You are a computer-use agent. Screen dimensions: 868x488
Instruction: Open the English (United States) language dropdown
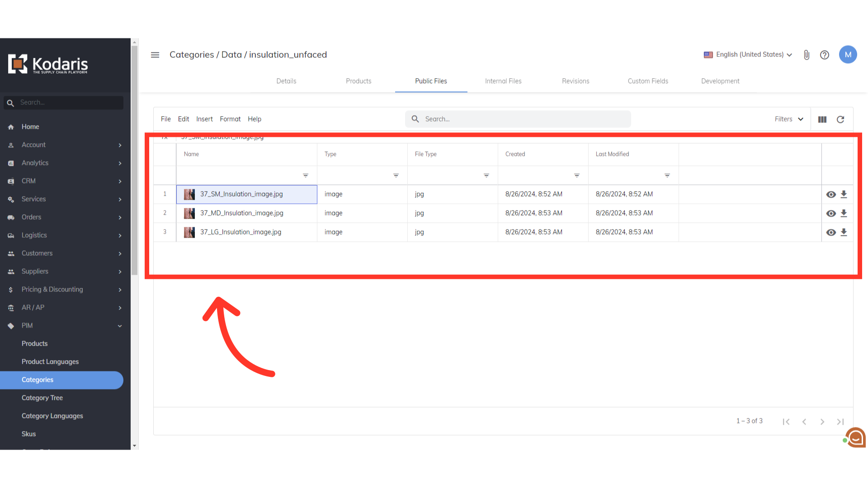click(748, 55)
